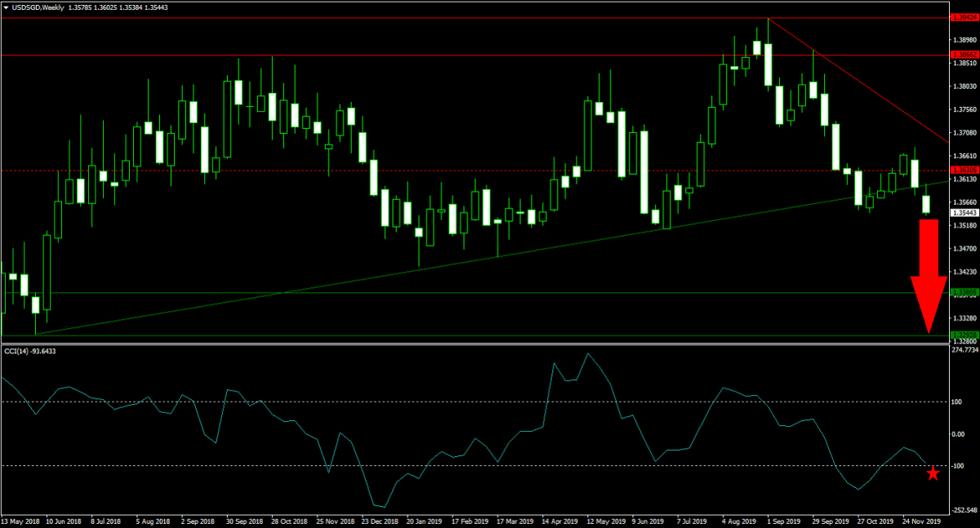Click the 24 Nov 2019 date label

point(922,520)
